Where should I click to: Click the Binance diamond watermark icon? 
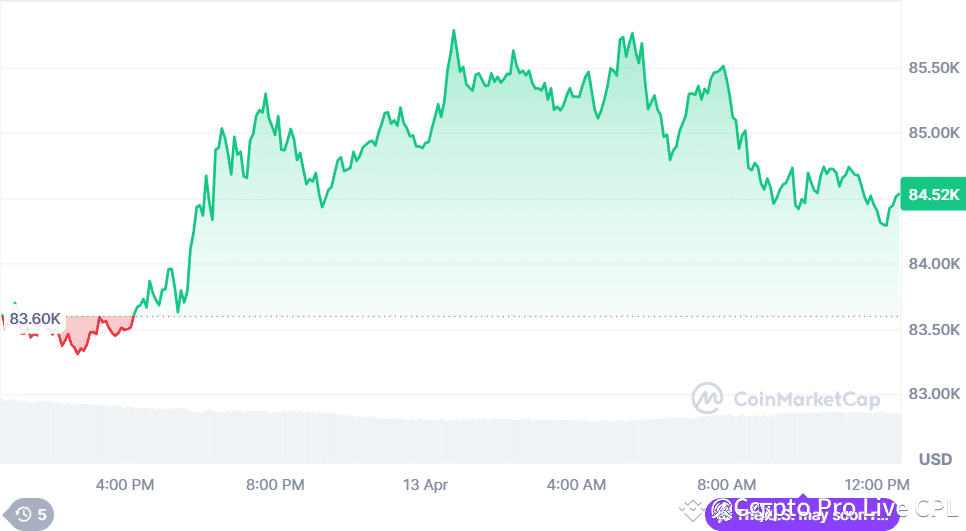tap(691, 511)
